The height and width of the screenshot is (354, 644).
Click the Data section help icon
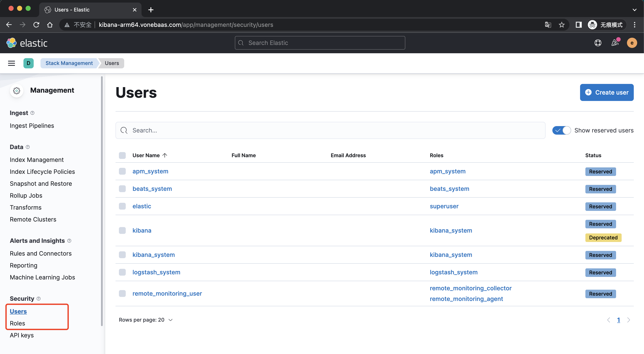28,147
